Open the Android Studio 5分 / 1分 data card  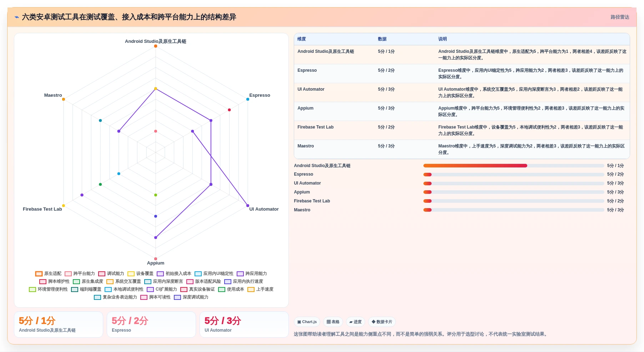[x=59, y=325]
